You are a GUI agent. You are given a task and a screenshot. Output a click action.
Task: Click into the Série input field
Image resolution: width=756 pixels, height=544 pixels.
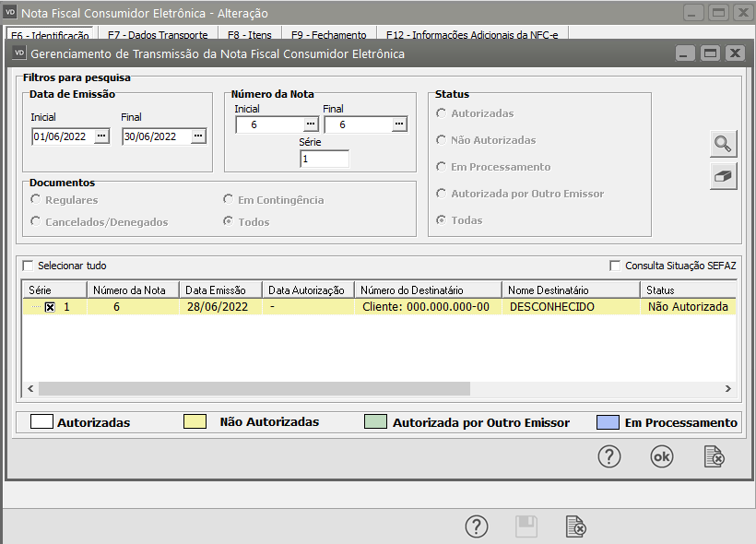click(324, 159)
